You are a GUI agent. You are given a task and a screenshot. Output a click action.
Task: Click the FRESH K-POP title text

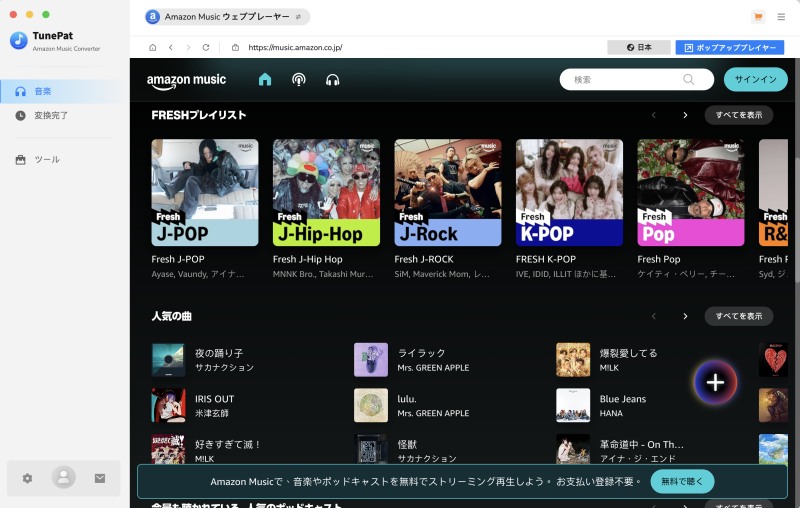point(545,259)
